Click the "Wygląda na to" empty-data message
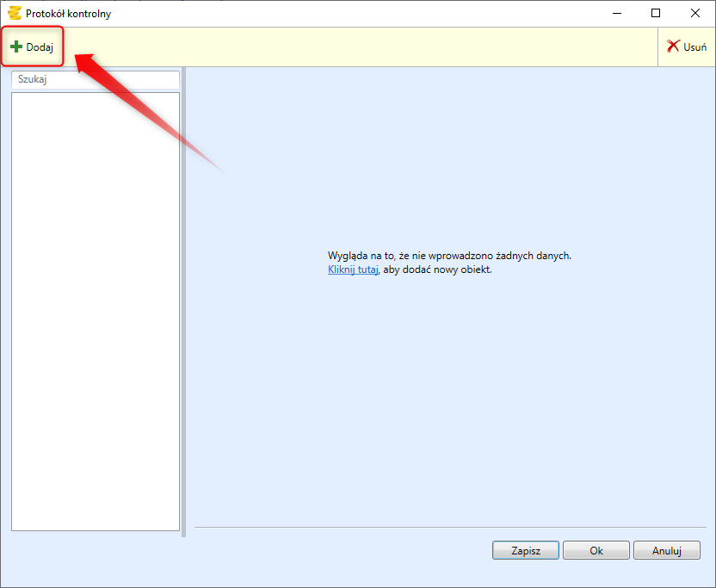This screenshot has width=716, height=588. click(x=449, y=256)
